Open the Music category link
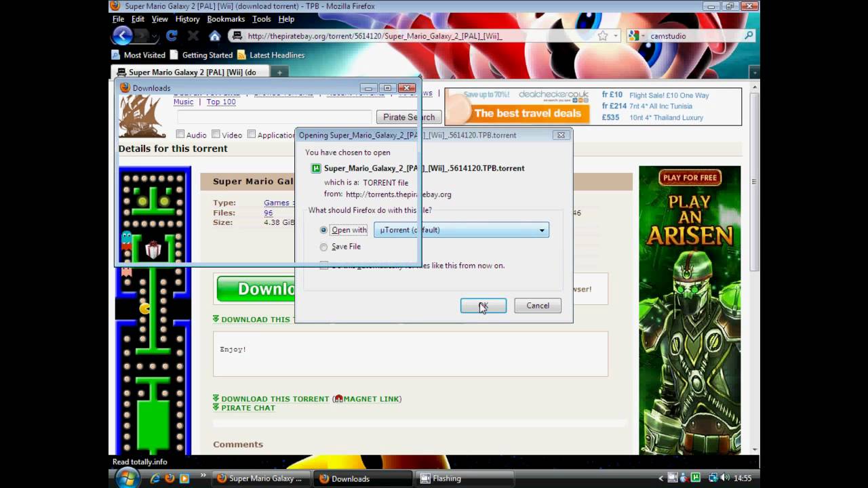This screenshot has height=488, width=868. pos(183,102)
